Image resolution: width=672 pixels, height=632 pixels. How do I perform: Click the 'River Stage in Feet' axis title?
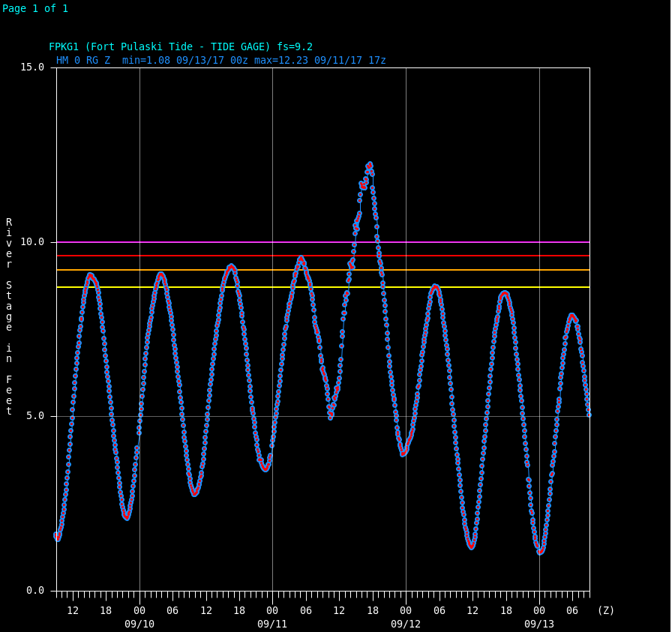click(x=9, y=316)
